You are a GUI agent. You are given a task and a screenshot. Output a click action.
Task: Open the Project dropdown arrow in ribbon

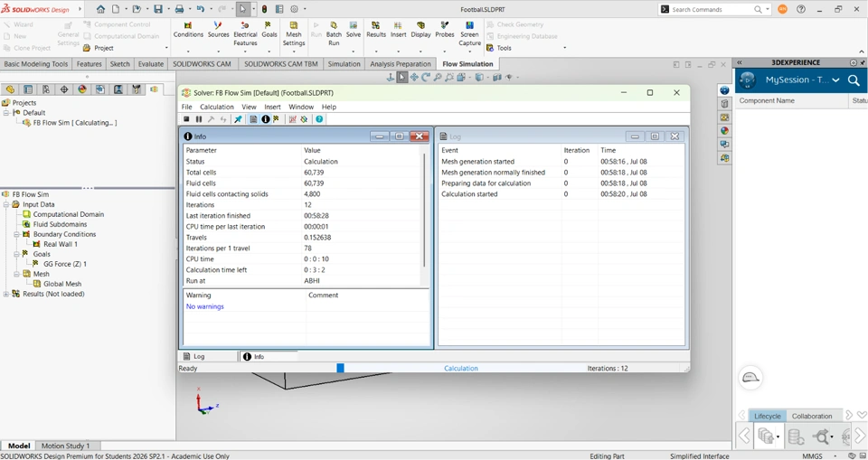point(166,48)
